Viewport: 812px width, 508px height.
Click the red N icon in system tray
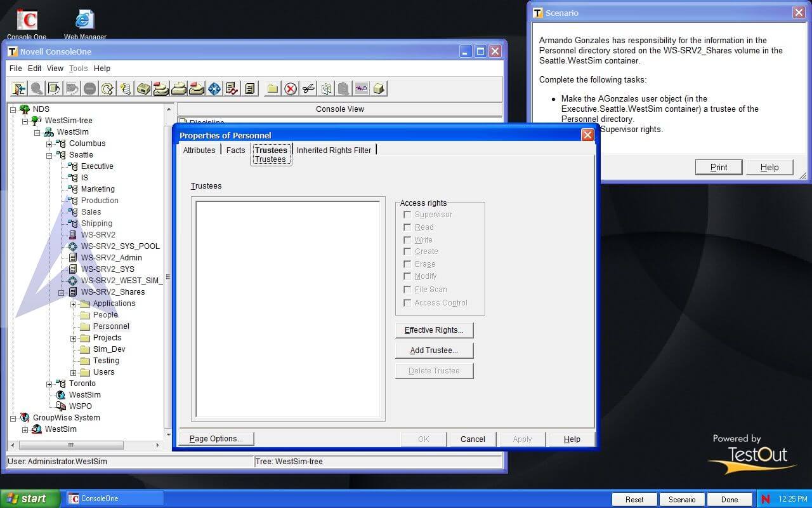(766, 499)
